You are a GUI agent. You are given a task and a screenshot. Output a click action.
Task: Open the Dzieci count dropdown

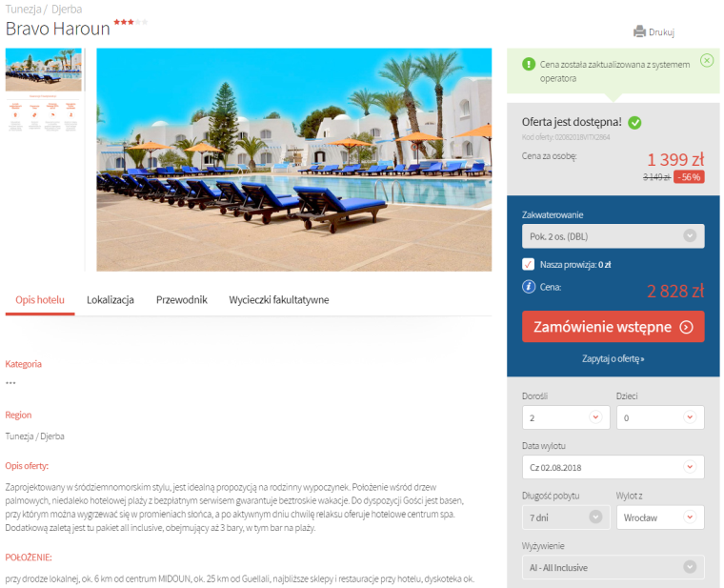[x=660, y=417]
